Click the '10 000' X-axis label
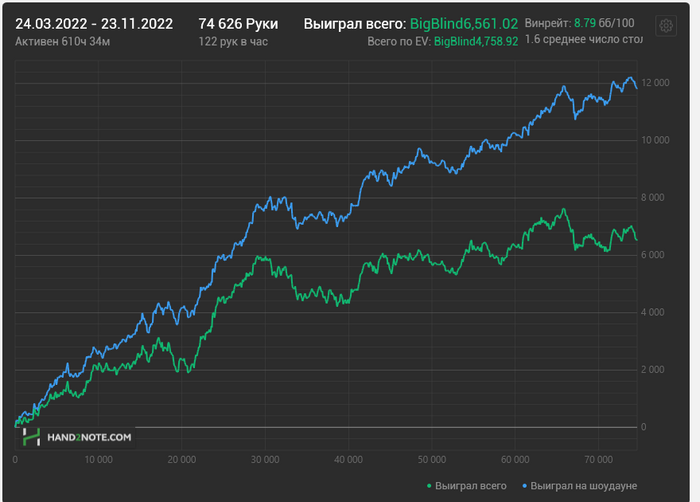This screenshot has width=700, height=502. [98, 460]
